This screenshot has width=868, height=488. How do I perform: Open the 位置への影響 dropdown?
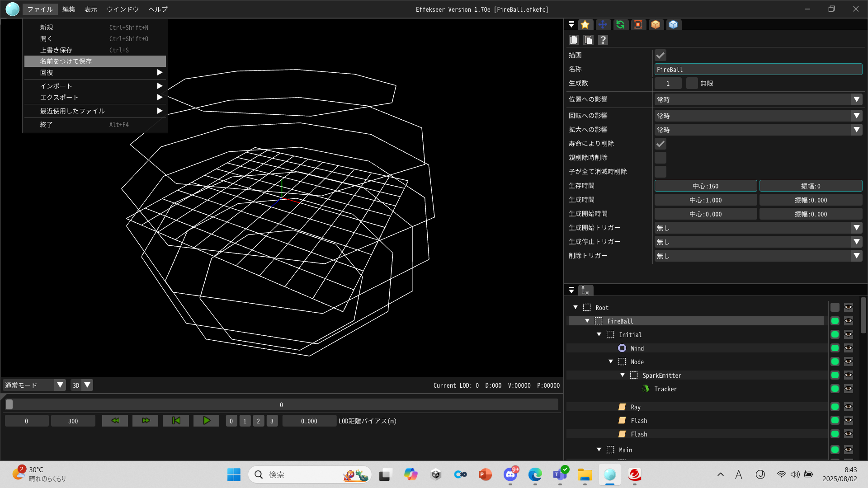[x=758, y=99]
